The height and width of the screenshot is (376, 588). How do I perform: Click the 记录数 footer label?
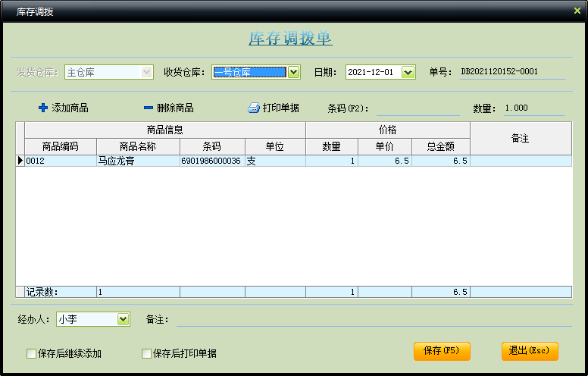(42, 292)
